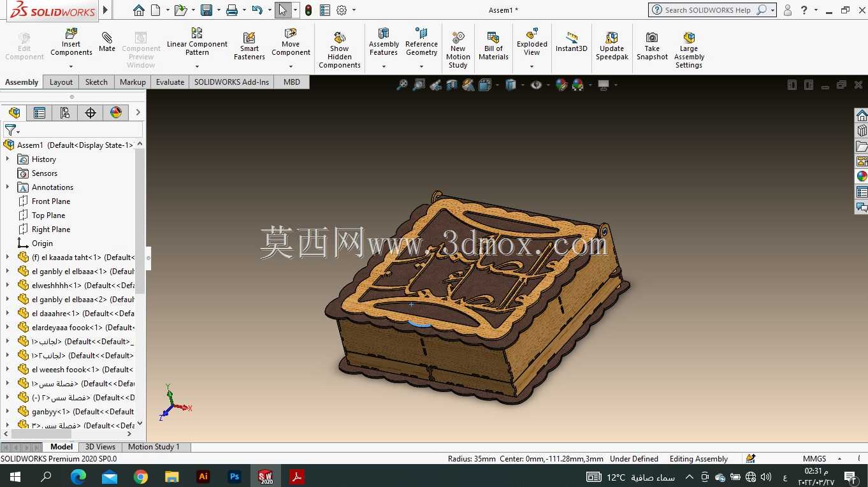Expand the elweshhhh<1> component
The height and width of the screenshot is (487, 868).
click(x=8, y=286)
